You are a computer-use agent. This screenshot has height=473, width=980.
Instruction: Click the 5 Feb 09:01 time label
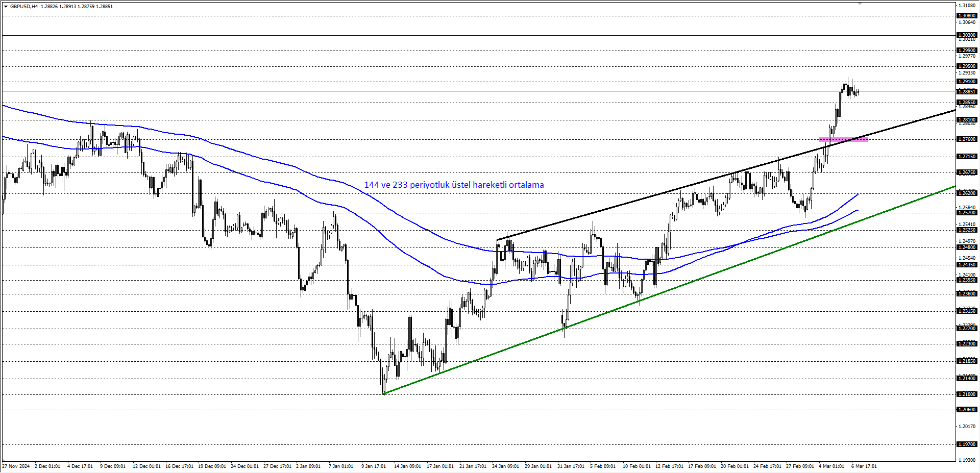[603, 466]
